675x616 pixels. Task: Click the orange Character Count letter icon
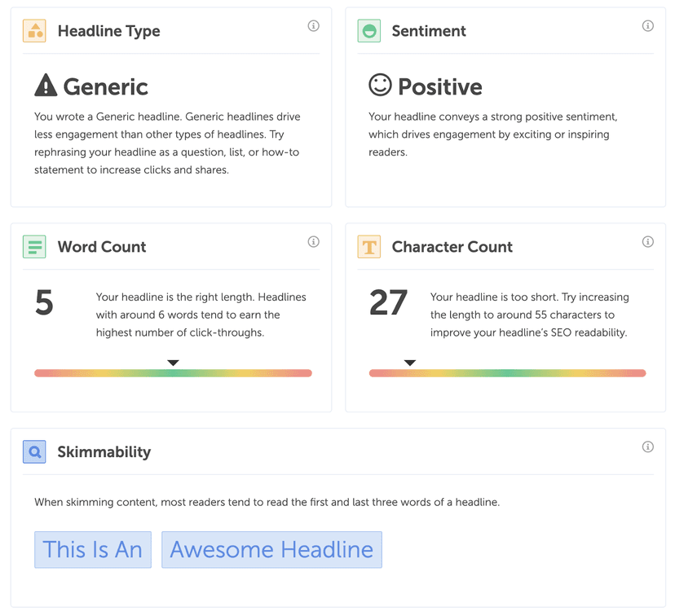(368, 247)
